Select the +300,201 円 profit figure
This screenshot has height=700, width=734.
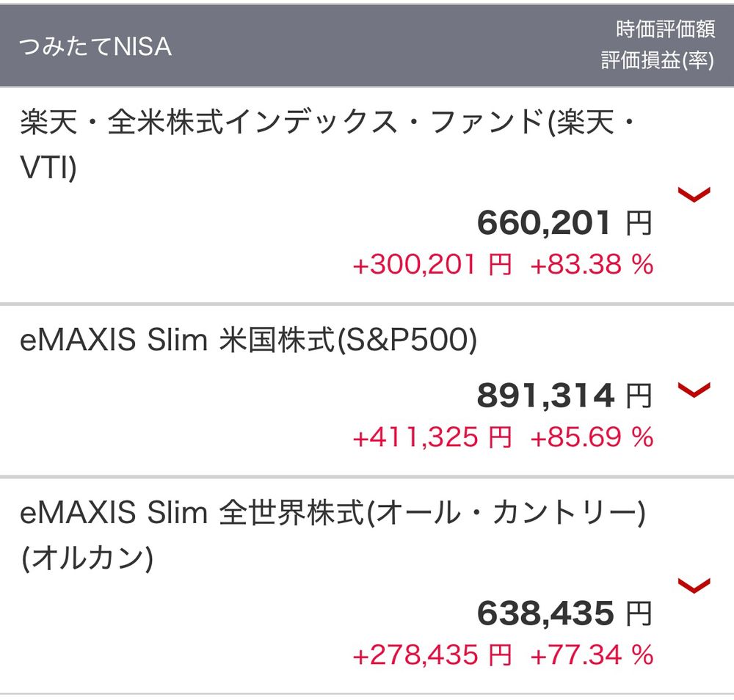432,264
